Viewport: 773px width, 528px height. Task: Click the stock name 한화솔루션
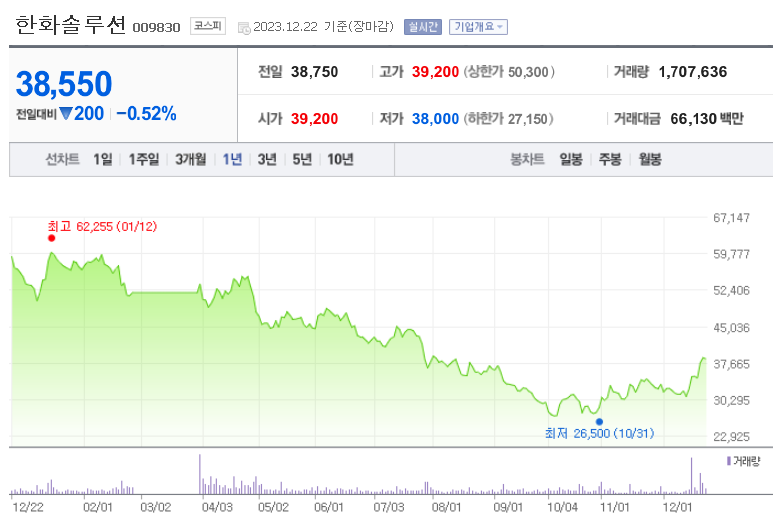coord(70,25)
